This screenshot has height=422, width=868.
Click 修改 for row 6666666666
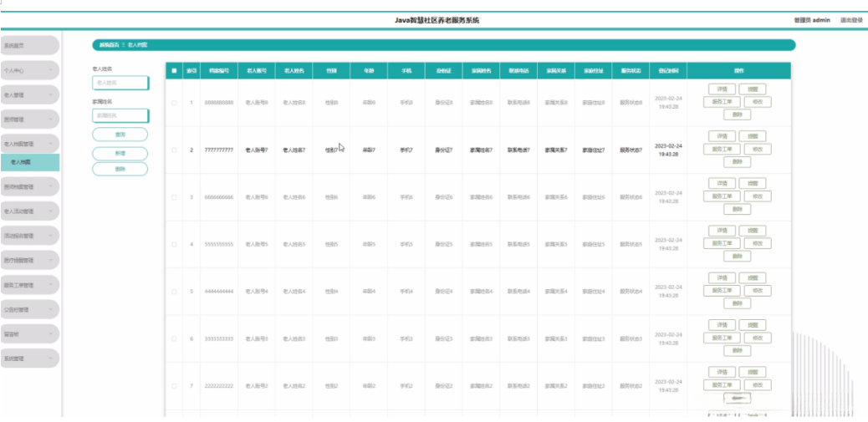(x=758, y=196)
